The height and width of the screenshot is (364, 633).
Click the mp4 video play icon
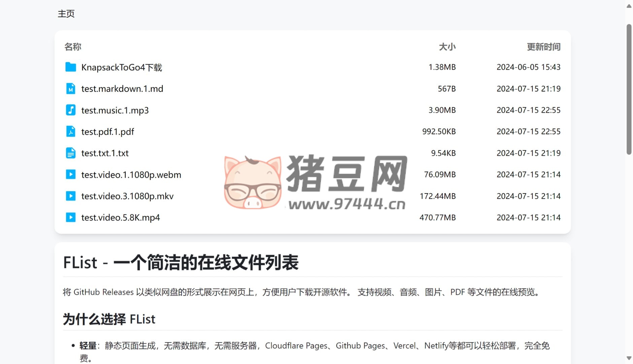click(70, 217)
